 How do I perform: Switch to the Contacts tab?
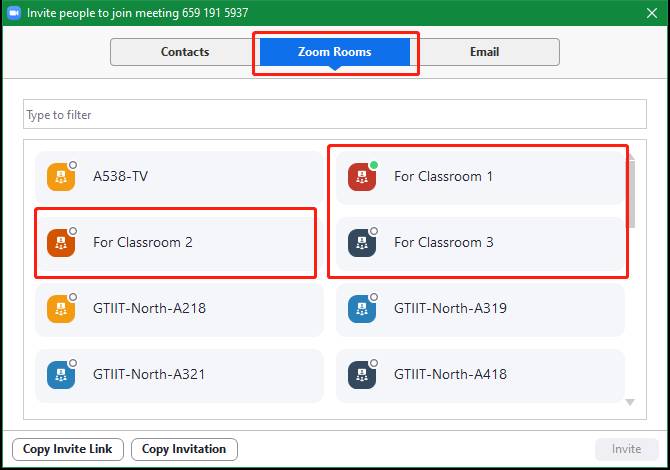click(x=185, y=52)
